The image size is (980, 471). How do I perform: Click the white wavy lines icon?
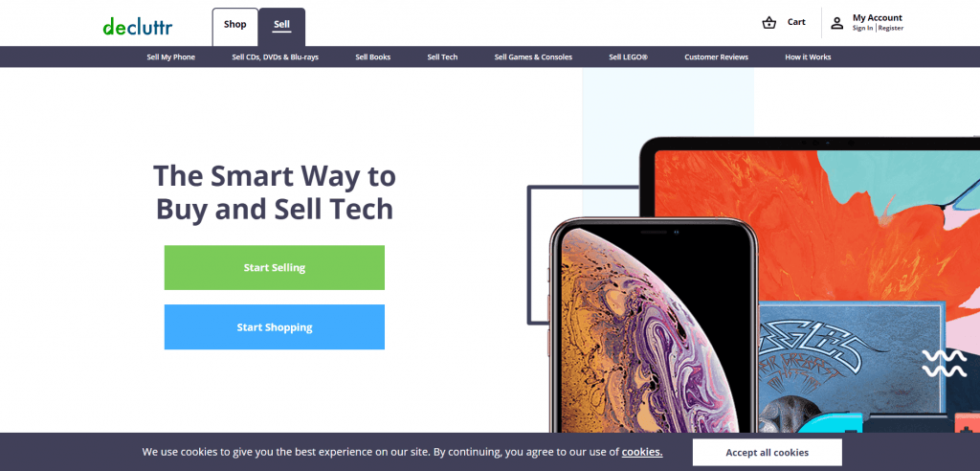944,364
